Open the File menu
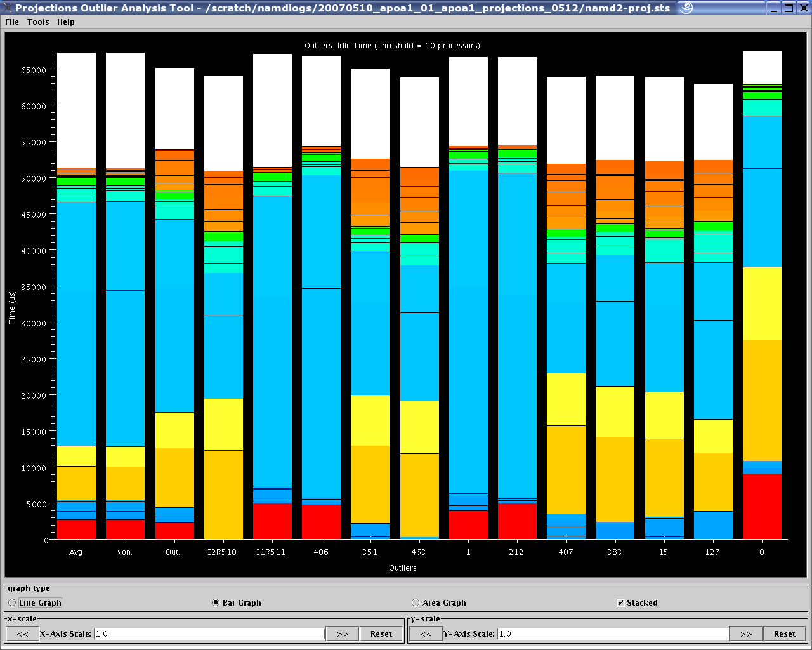 click(x=12, y=22)
